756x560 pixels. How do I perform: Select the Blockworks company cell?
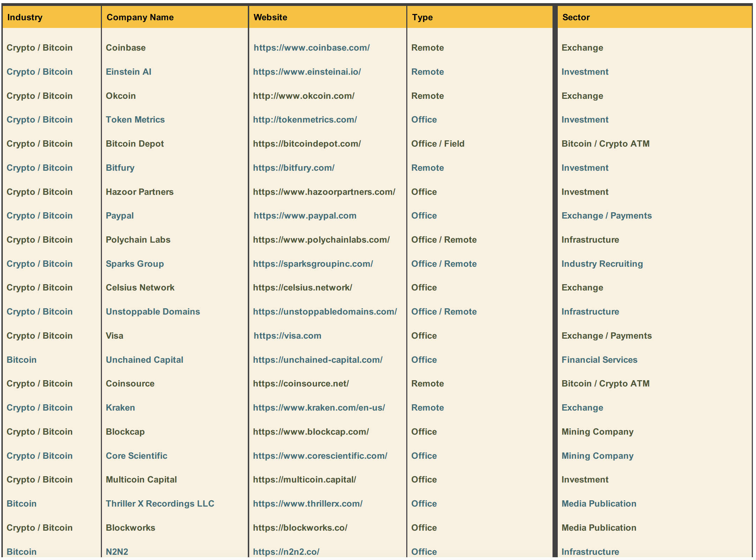click(x=131, y=528)
